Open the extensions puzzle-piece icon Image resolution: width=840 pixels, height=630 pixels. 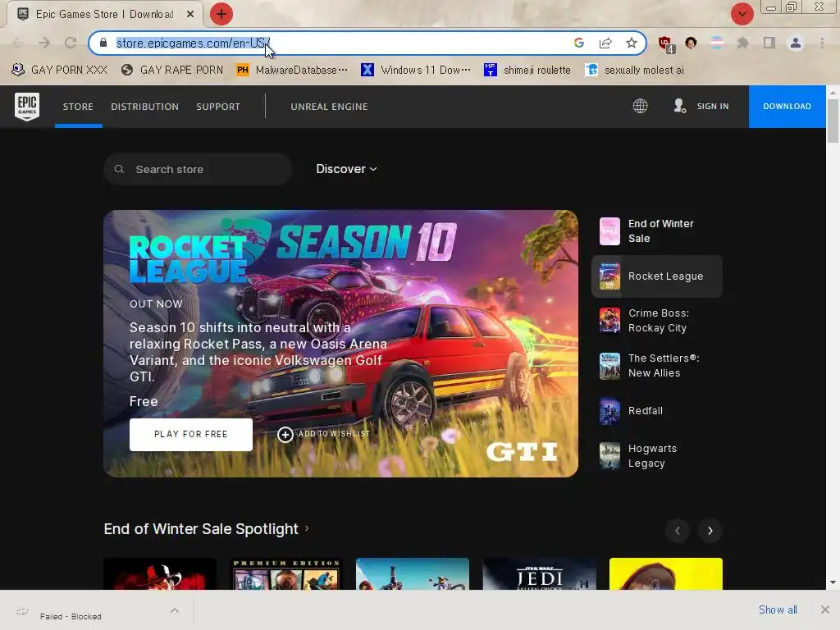coord(743,43)
